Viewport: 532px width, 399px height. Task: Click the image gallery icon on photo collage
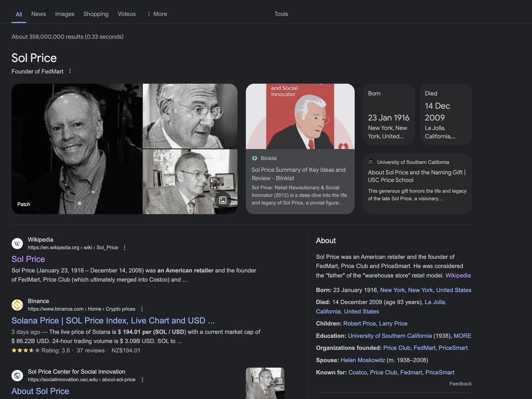[223, 200]
